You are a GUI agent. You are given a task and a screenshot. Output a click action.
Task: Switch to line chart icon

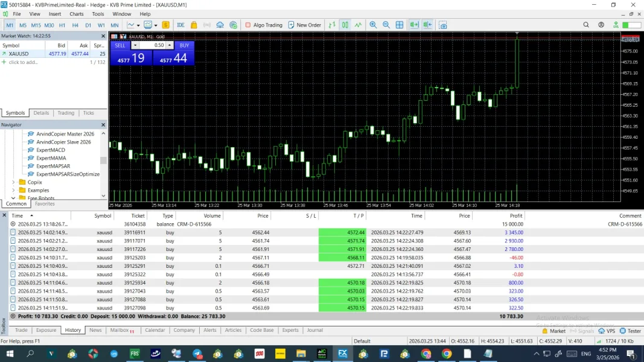tap(359, 25)
